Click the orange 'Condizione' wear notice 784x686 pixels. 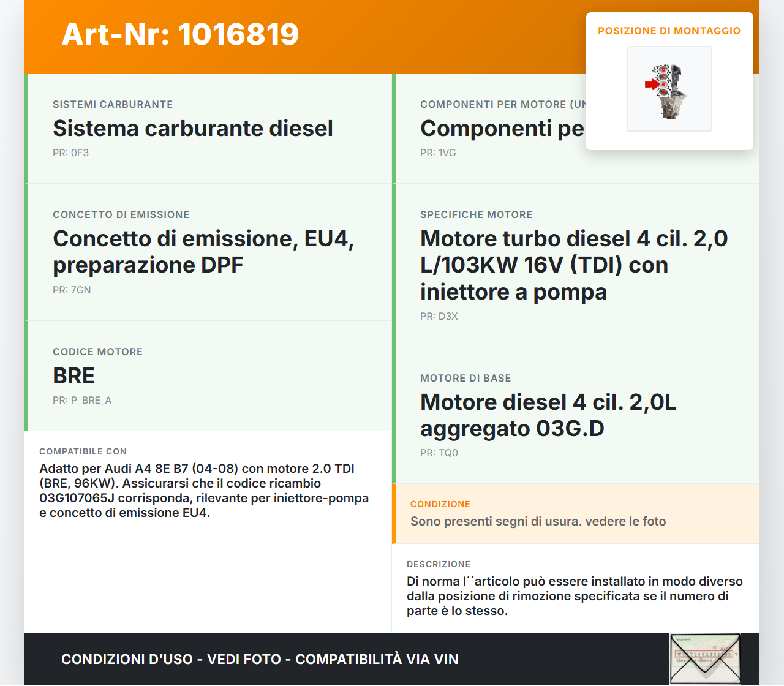[538, 521]
